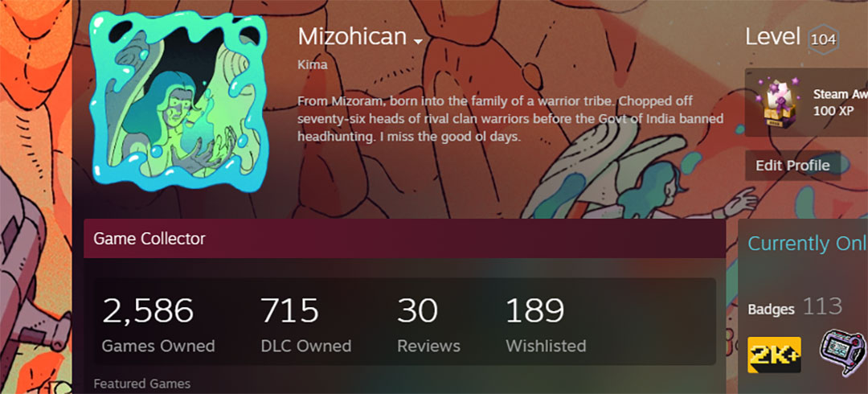View the 715 DLC Owned stat
Viewport: 868px width, 394px height.
coord(306,325)
